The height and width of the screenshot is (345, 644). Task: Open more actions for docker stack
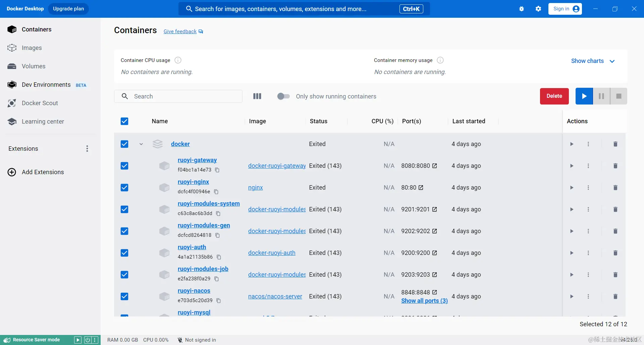point(588,144)
